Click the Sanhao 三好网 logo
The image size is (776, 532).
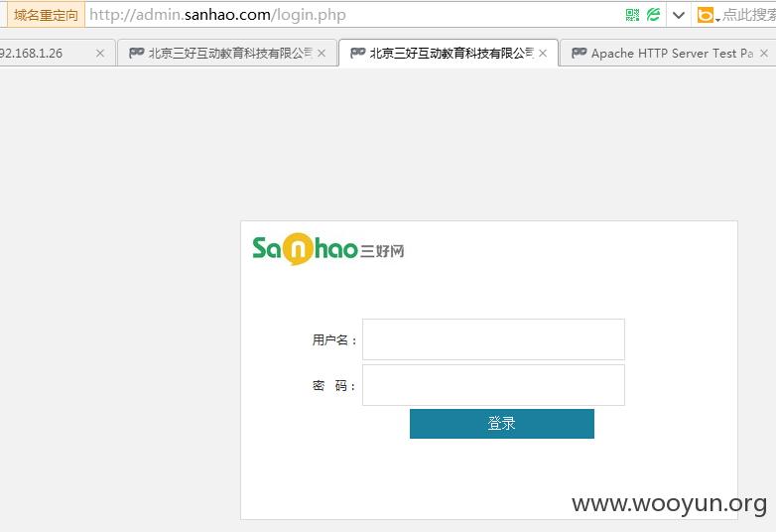(328, 249)
